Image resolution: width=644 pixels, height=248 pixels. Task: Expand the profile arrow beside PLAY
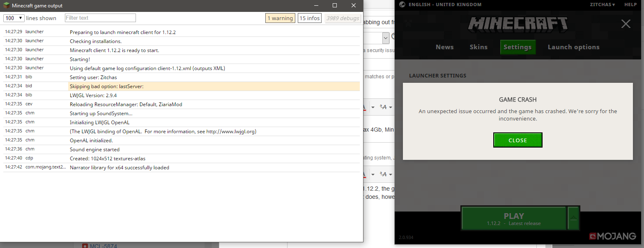pyautogui.click(x=573, y=218)
